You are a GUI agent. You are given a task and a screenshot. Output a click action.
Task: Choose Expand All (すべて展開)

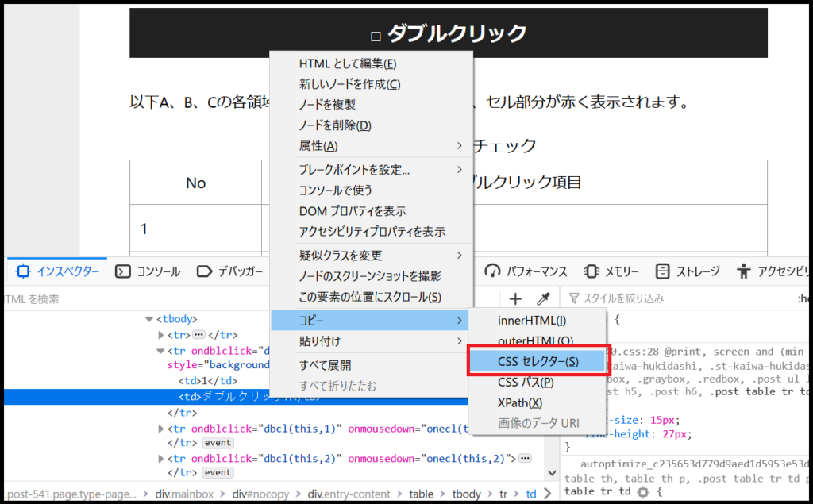click(x=372, y=365)
